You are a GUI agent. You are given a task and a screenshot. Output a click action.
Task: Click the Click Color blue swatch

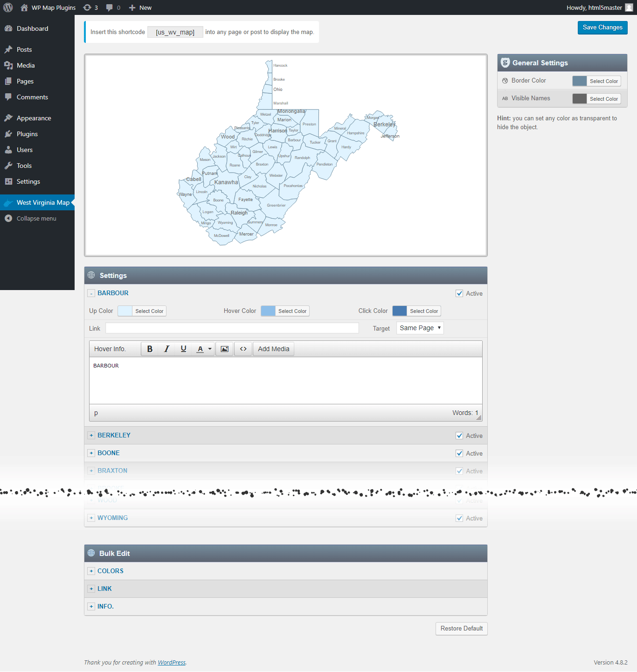coord(400,311)
